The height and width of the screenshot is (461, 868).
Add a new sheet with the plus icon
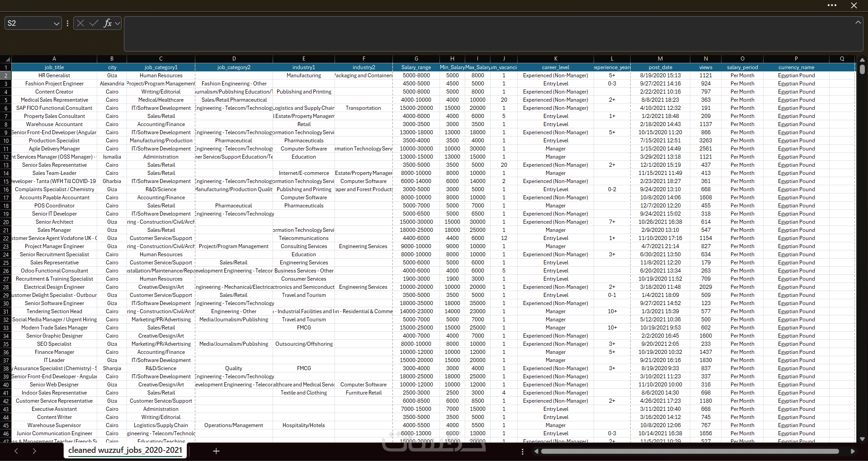pos(216,451)
